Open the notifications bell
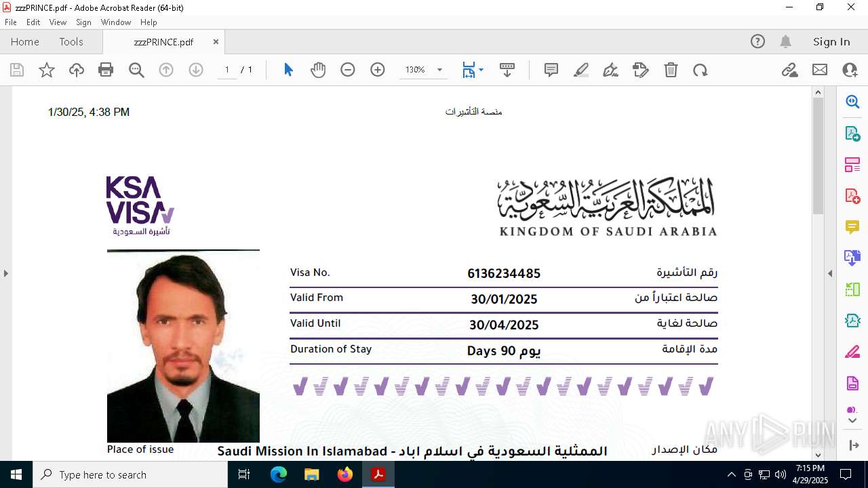Image resolution: width=868 pixels, height=488 pixels. 785,41
